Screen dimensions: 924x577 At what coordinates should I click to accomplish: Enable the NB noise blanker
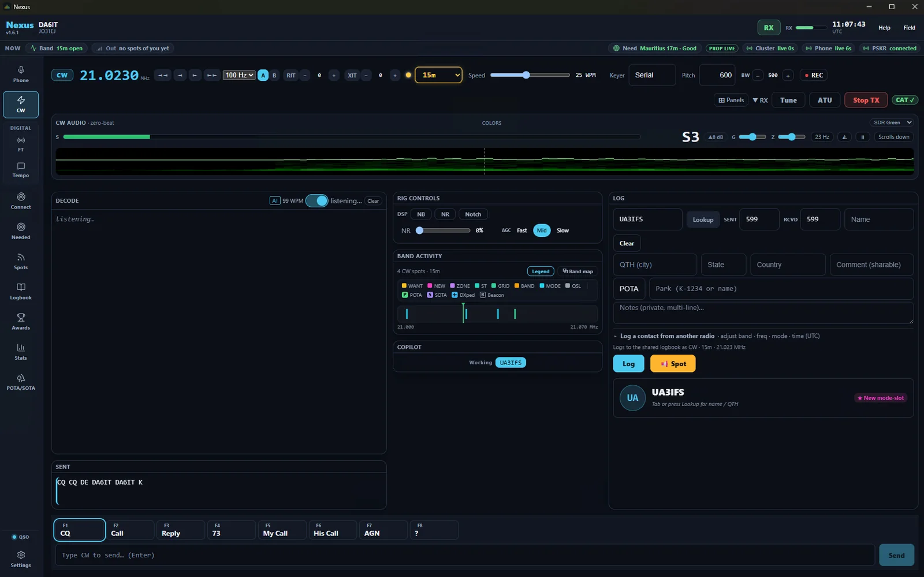421,214
